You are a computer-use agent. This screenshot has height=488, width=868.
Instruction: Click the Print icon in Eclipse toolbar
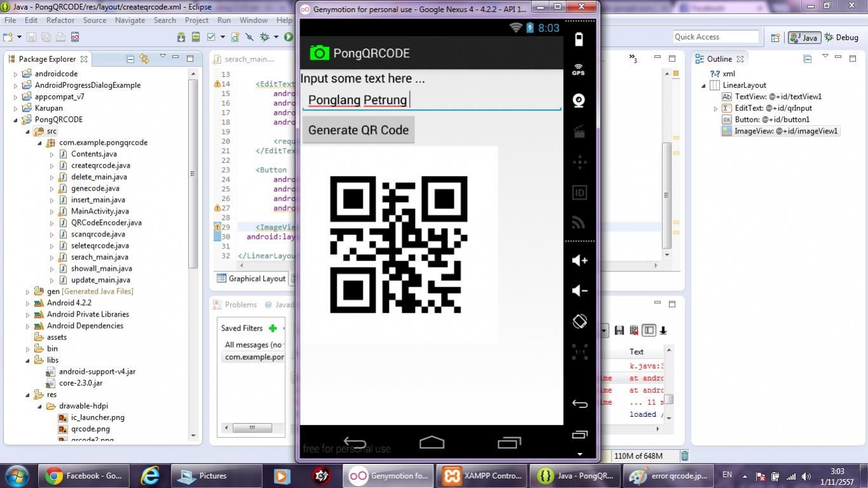(60, 37)
